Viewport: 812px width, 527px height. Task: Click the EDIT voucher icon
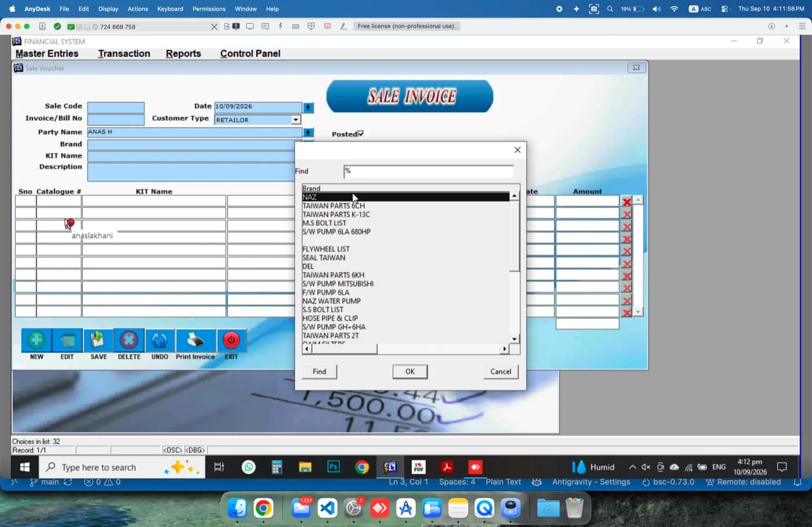click(67, 340)
